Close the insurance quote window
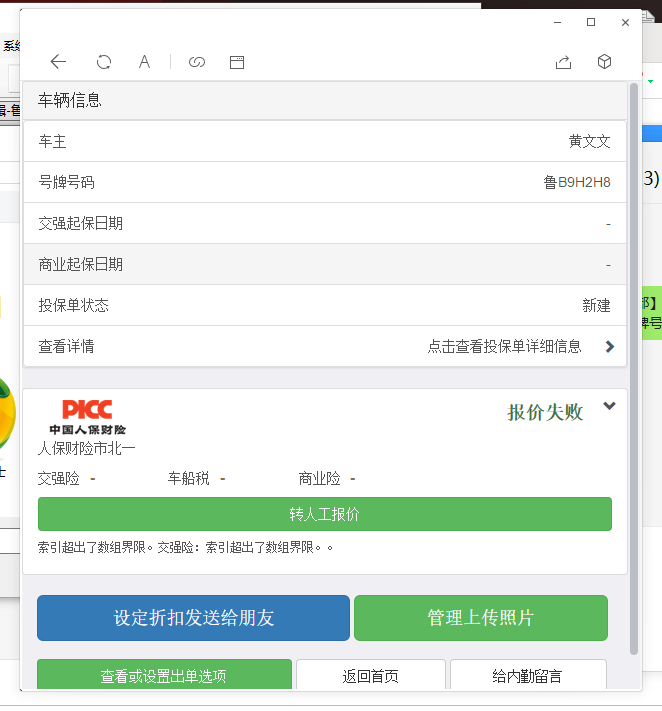The image size is (662, 711). click(x=625, y=22)
